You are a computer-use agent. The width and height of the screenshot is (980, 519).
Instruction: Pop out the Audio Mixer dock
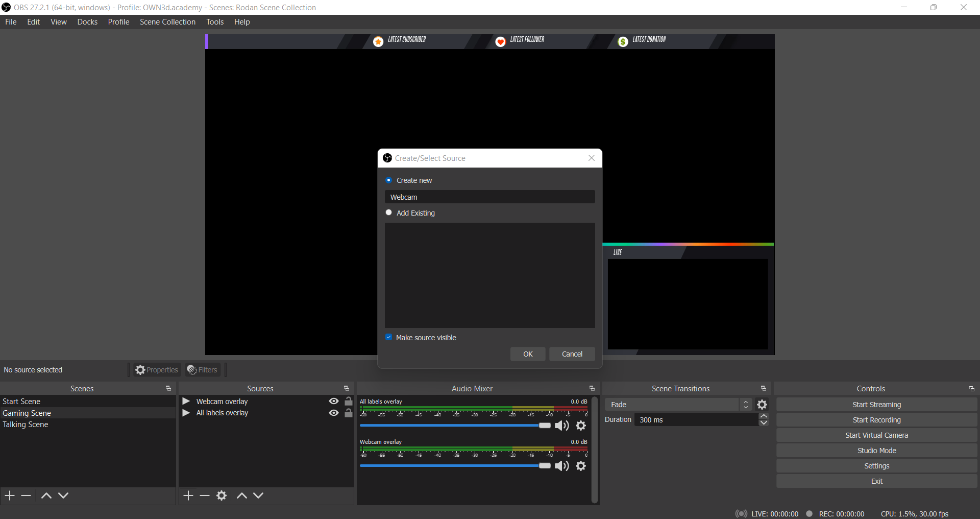point(592,389)
